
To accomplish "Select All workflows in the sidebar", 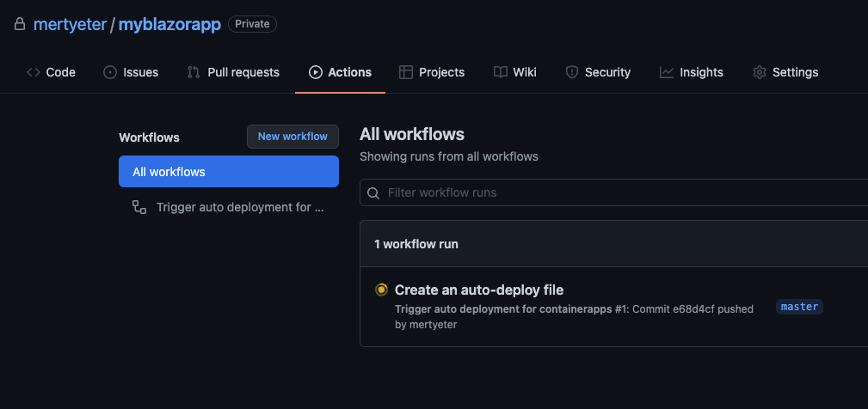I will (229, 171).
